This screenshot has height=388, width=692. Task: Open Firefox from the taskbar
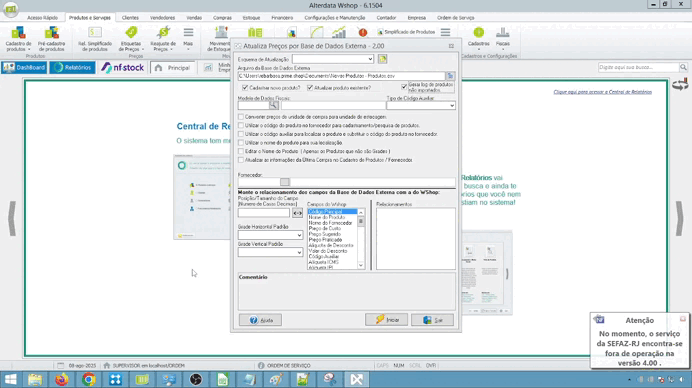62,379
